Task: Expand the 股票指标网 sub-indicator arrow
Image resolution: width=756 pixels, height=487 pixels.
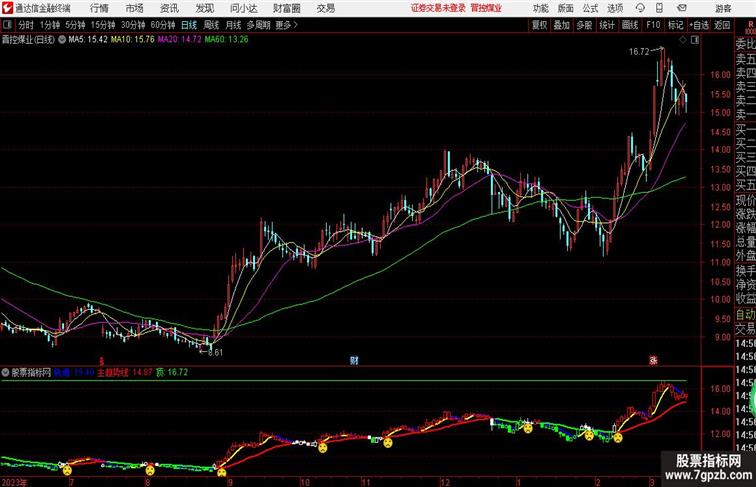Action: (5, 372)
